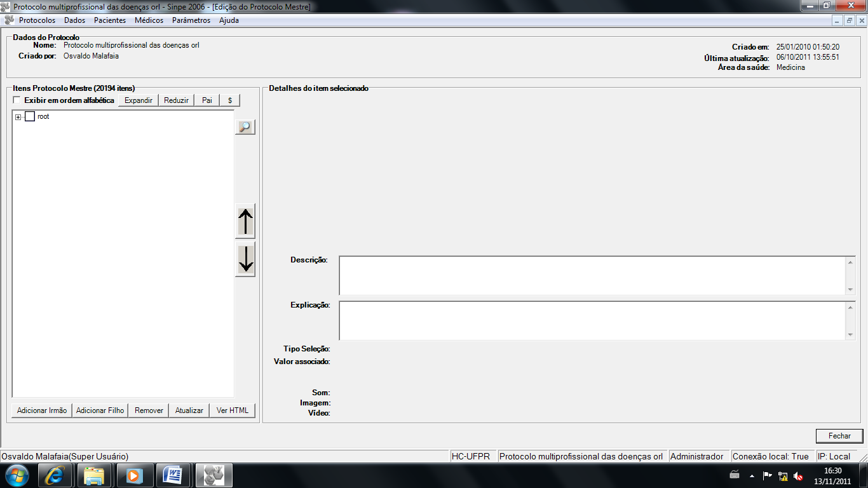Screen dimensions: 868x488
Task: Click into the Explicação text field
Action: 592,320
